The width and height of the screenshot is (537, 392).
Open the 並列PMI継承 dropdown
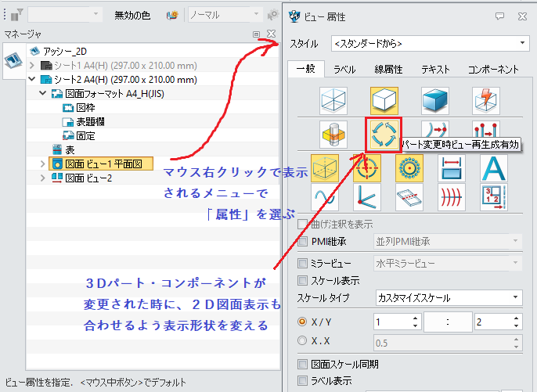(x=447, y=241)
